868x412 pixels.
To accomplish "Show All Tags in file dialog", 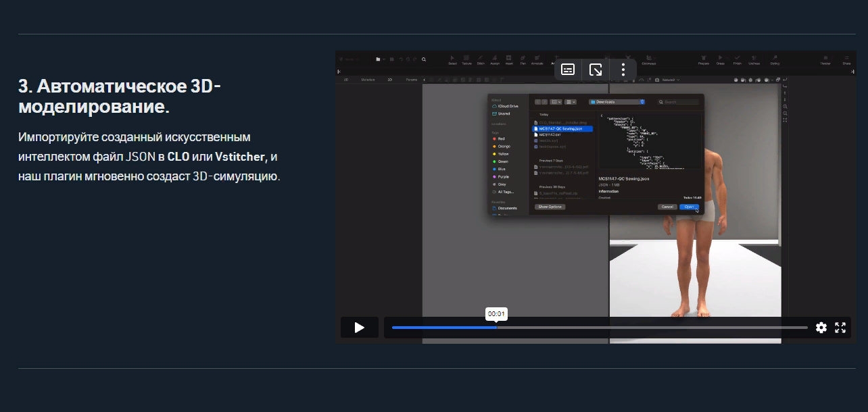I will [502, 192].
